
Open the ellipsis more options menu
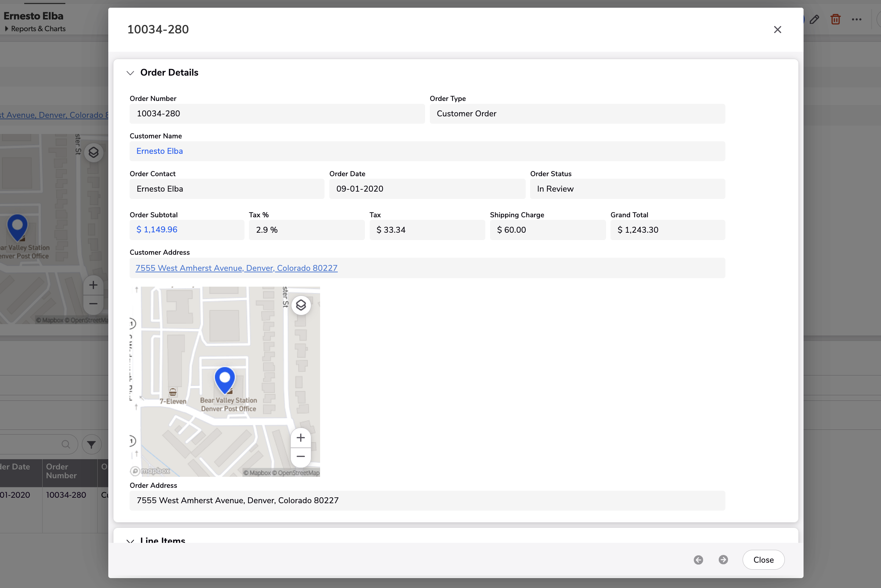pyautogui.click(x=857, y=19)
